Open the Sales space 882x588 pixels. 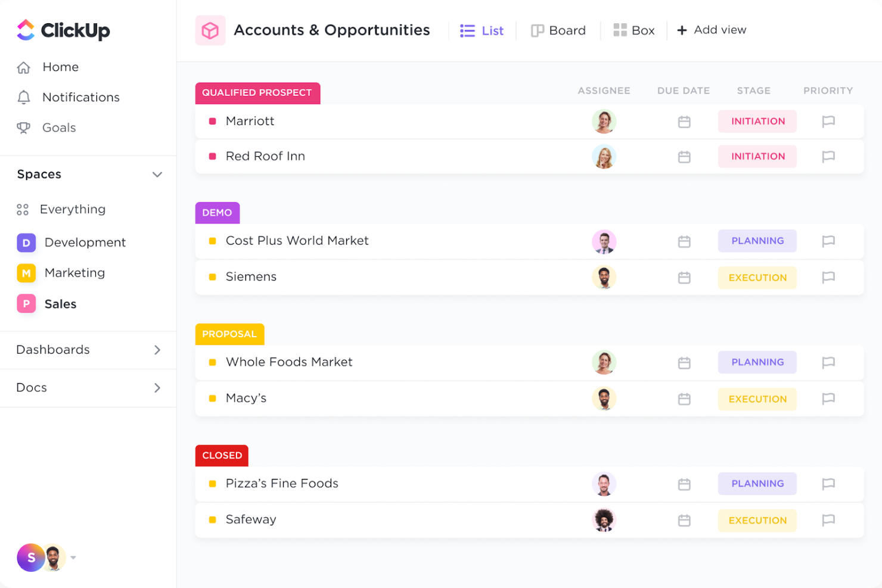point(60,304)
